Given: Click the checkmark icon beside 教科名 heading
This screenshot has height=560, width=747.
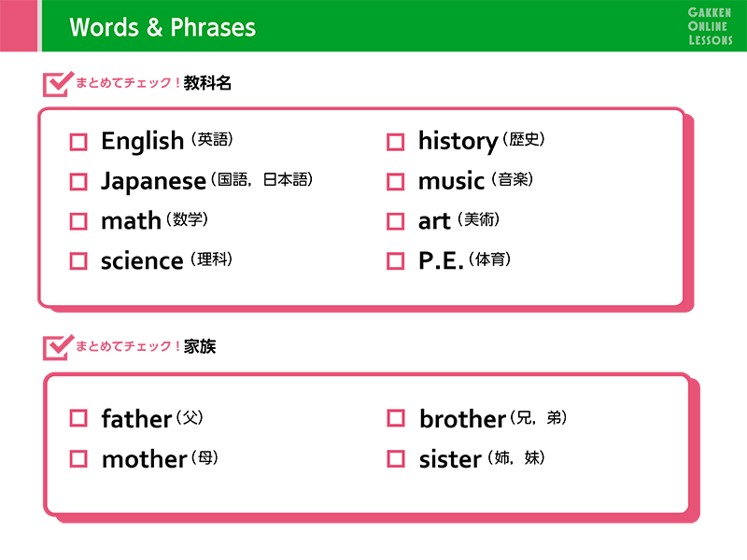Looking at the screenshot, I should coord(58,84).
